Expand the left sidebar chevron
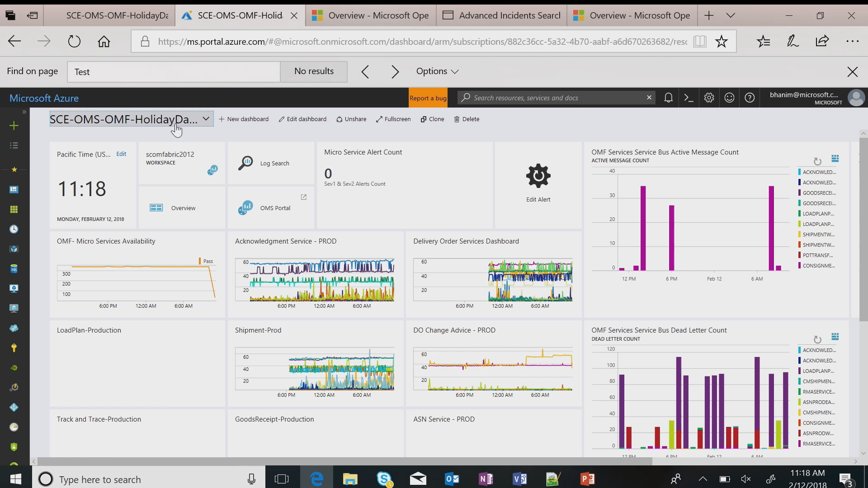 (24, 112)
